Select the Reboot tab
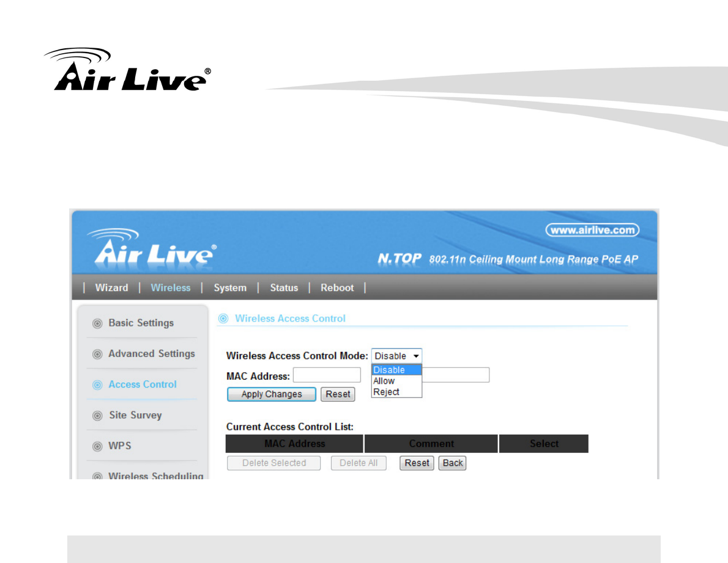This screenshot has height=563, width=728. 337,287
